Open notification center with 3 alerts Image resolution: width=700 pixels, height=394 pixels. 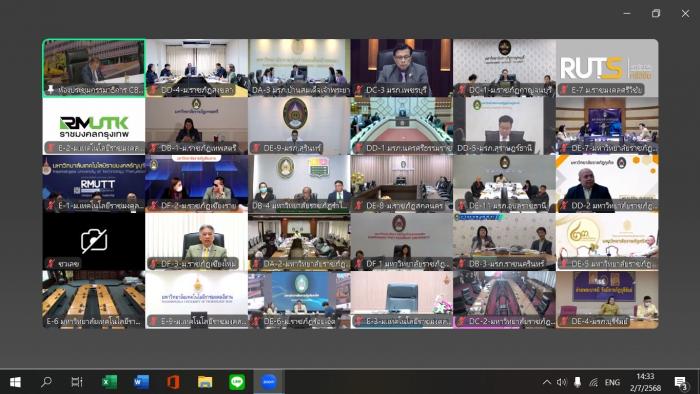point(680,383)
